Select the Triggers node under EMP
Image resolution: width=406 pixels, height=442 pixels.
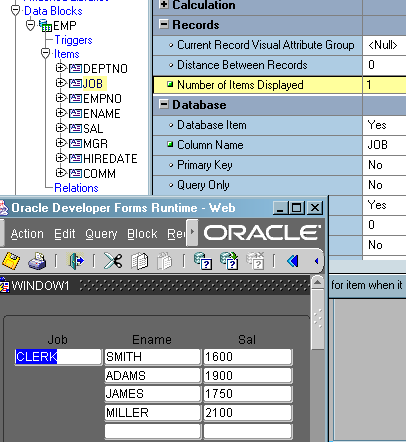pos(73,40)
